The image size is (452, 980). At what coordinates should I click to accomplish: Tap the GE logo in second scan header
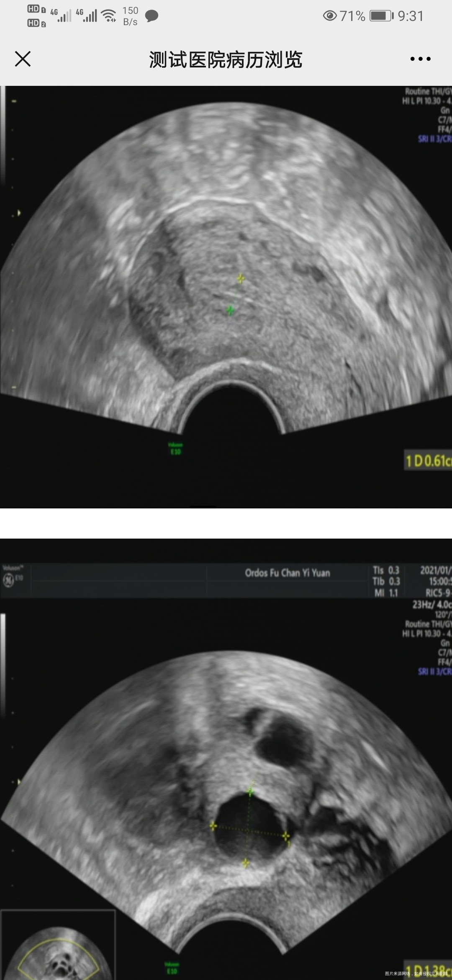(8, 580)
